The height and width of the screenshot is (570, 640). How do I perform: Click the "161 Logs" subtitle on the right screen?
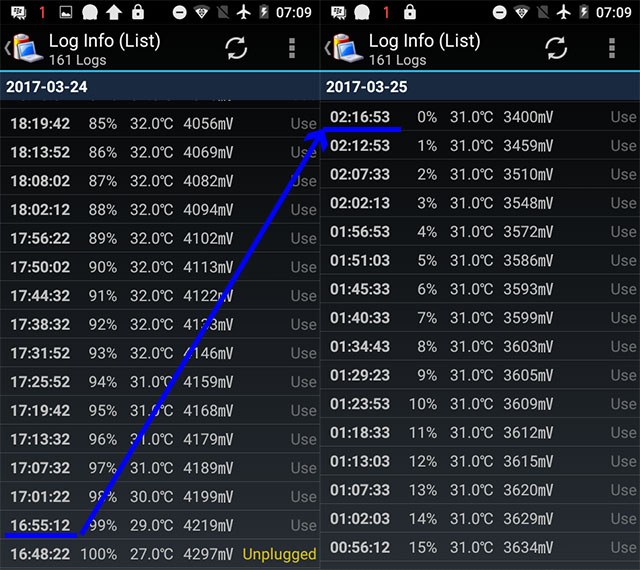tap(397, 60)
